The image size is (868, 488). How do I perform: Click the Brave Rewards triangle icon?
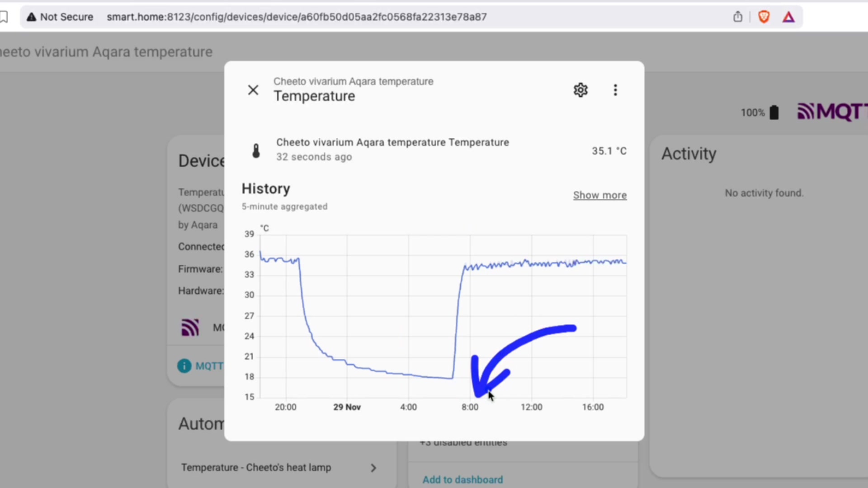coord(788,17)
